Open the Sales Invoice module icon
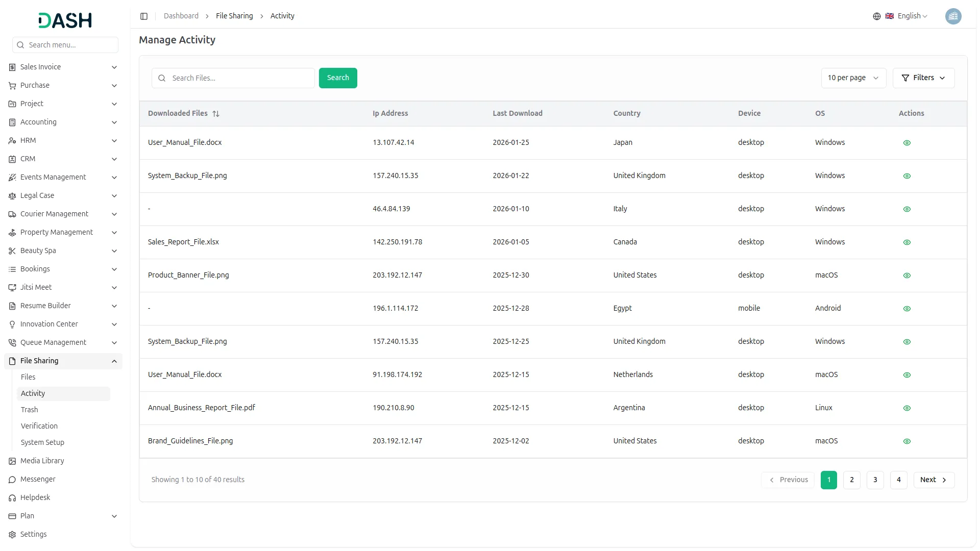Screen dimensions: 980x551 12,67
